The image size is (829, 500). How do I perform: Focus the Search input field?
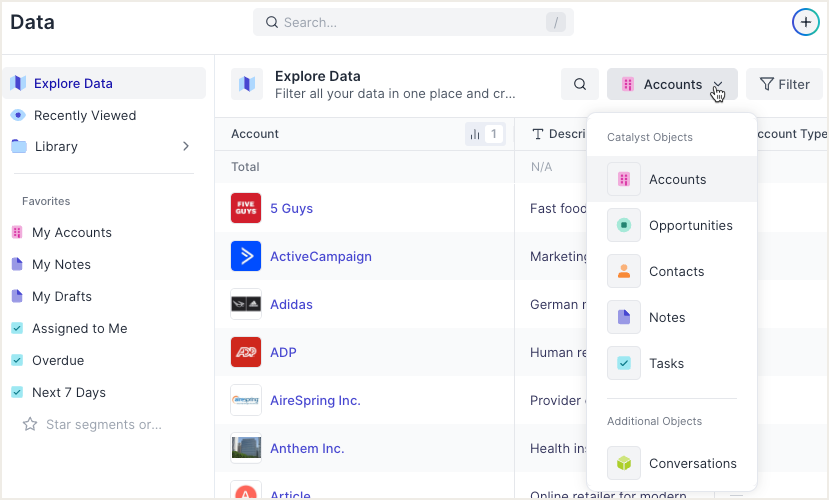(x=413, y=22)
